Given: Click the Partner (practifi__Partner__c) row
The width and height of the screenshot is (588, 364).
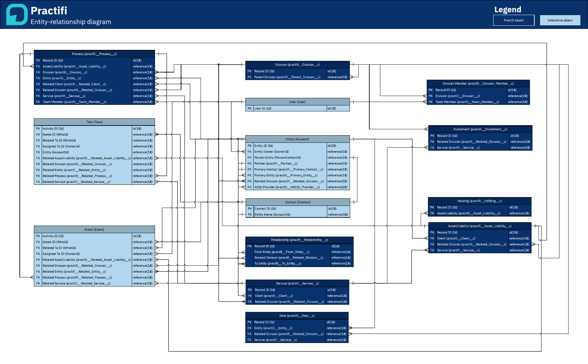Looking at the screenshot, I should tap(297, 163).
